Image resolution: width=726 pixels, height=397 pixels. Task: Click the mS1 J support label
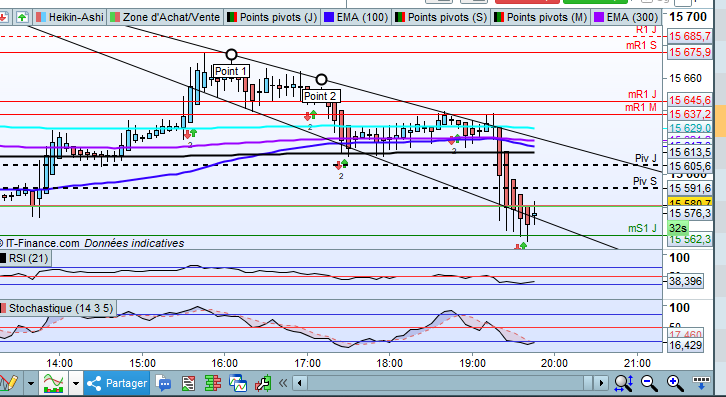[x=642, y=228]
